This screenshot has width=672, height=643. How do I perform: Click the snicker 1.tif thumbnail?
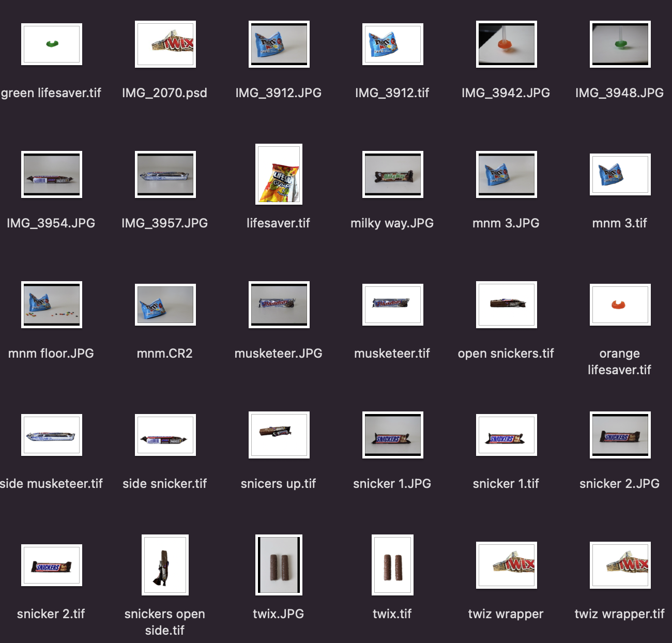507,435
